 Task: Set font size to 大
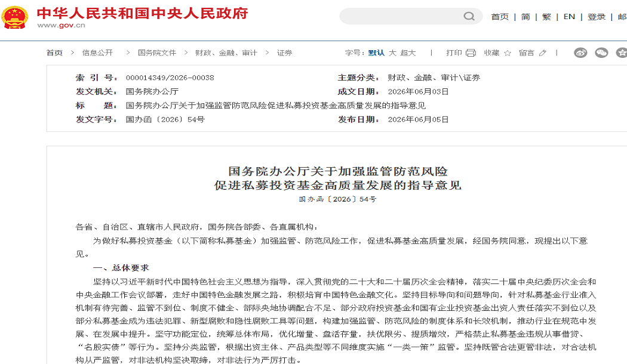coord(392,53)
